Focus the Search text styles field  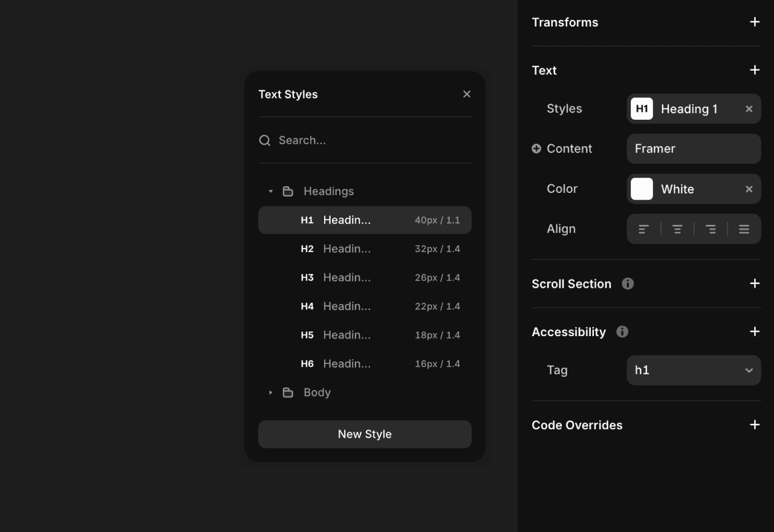coord(365,140)
